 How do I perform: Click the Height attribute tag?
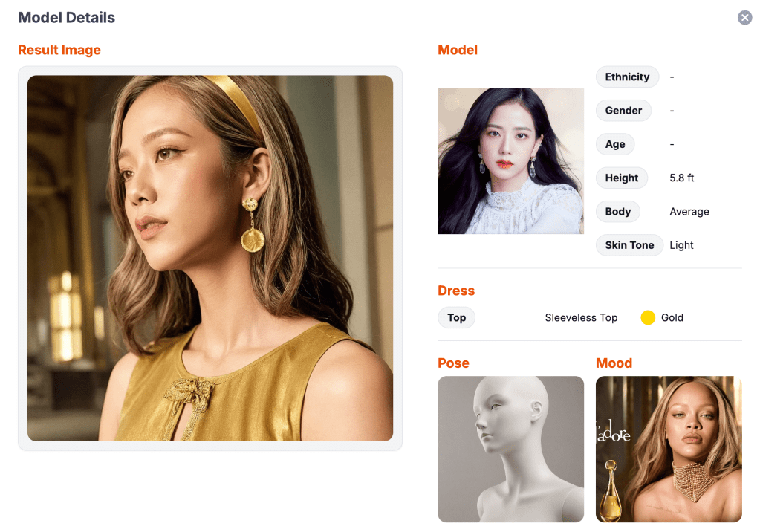click(x=621, y=178)
